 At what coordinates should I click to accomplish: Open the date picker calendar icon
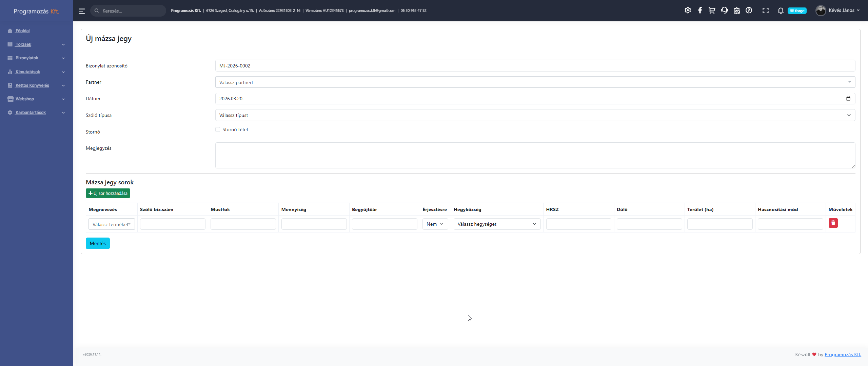pos(848,99)
